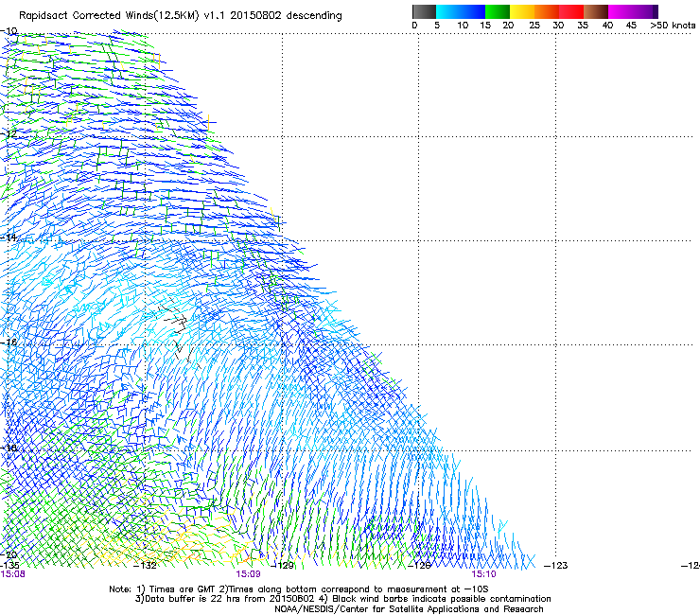
Task: Click the purple time stamp '15:08'
Action: pyautogui.click(x=13, y=574)
